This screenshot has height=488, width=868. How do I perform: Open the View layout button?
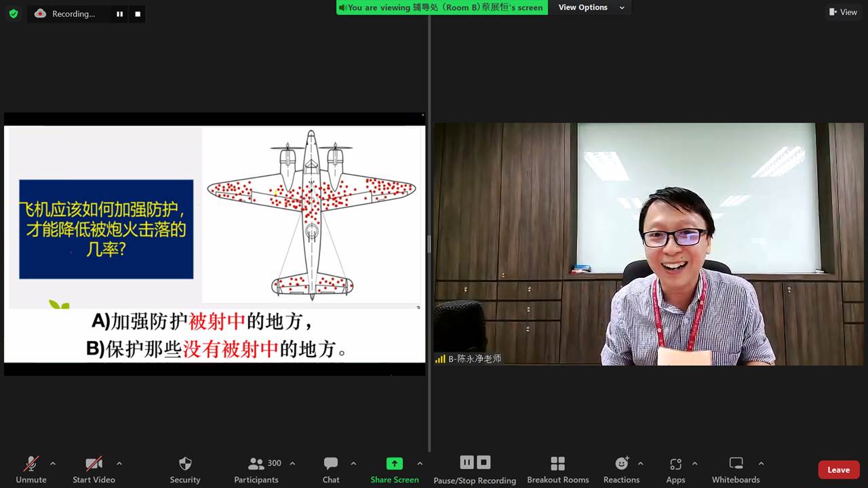pyautogui.click(x=843, y=12)
